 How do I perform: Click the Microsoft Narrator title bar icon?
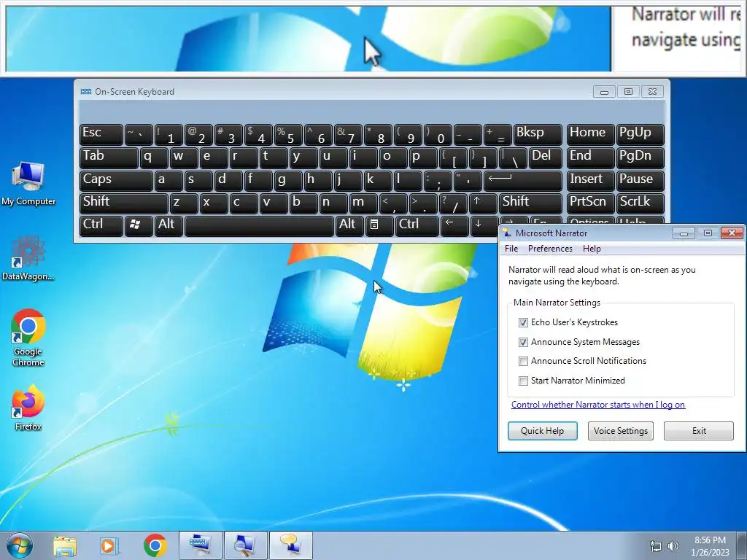507,233
